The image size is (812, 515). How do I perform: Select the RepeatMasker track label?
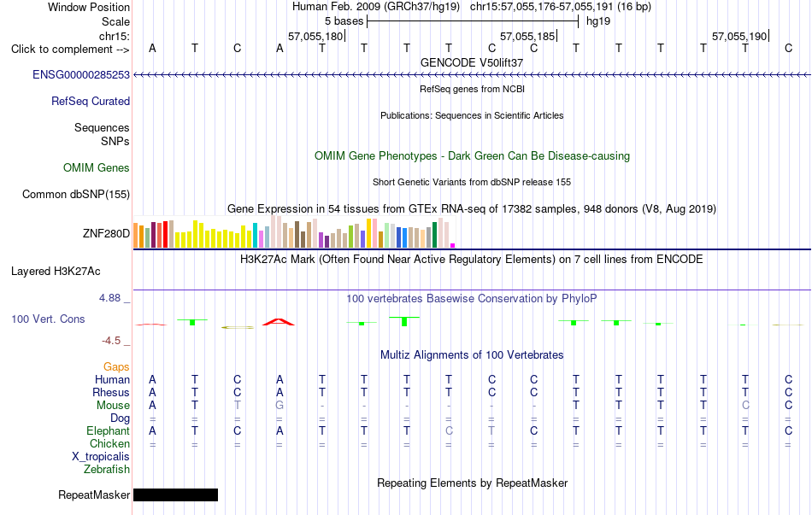point(94,495)
